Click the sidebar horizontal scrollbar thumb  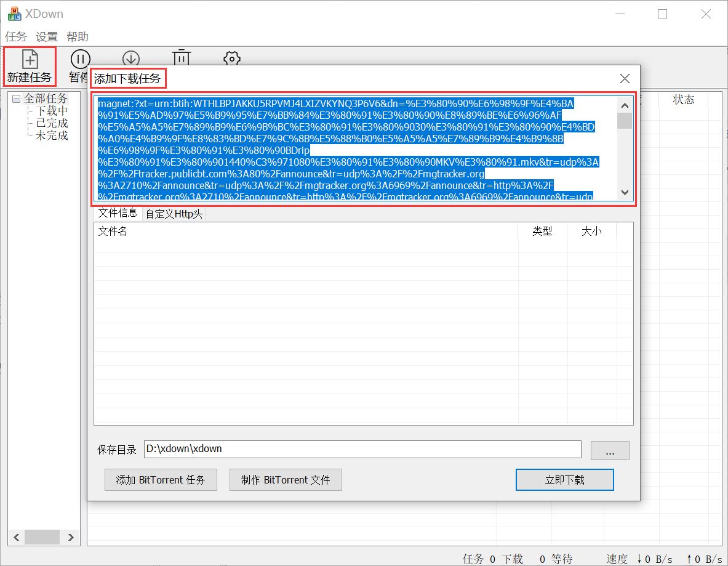coord(42,537)
